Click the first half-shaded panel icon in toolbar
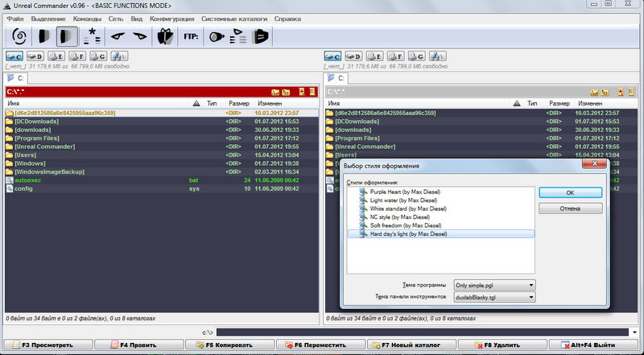Screen dimensions: 644x355 coord(44,36)
